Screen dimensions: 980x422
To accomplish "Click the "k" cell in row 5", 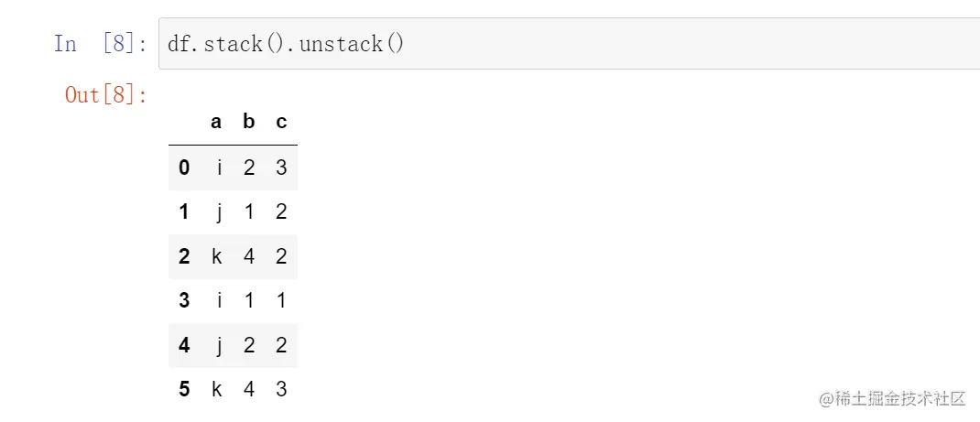I will click(x=217, y=389).
